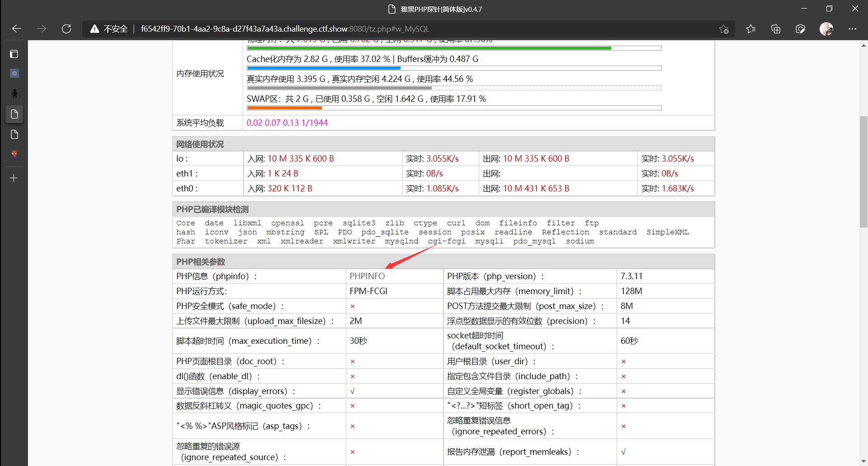Image resolution: width=868 pixels, height=466 pixels.
Task: Click the PHP已编译模块检测 section header
Action: coord(443,209)
